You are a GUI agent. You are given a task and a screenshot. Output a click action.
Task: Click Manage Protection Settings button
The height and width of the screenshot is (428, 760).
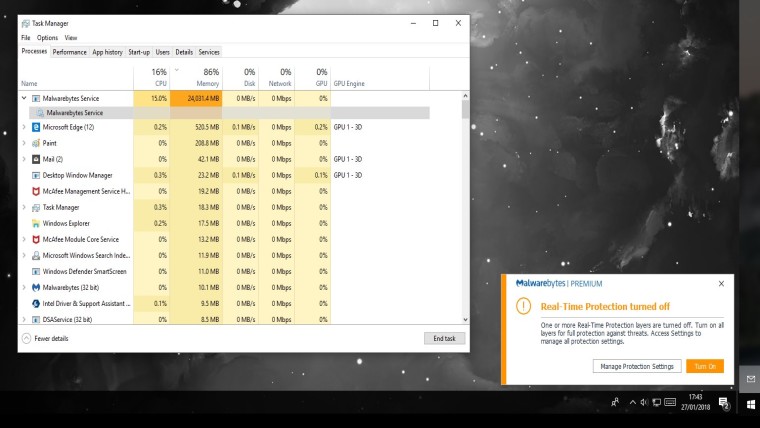(x=637, y=366)
